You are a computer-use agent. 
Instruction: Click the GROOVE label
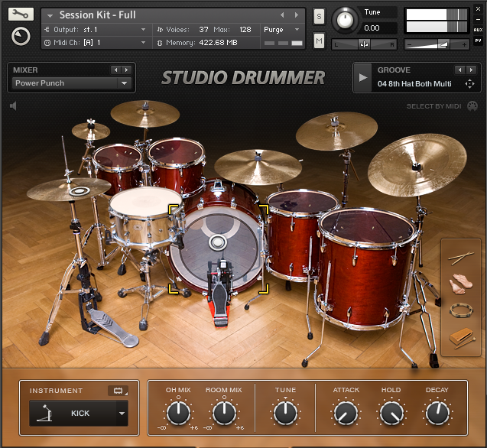(x=394, y=70)
